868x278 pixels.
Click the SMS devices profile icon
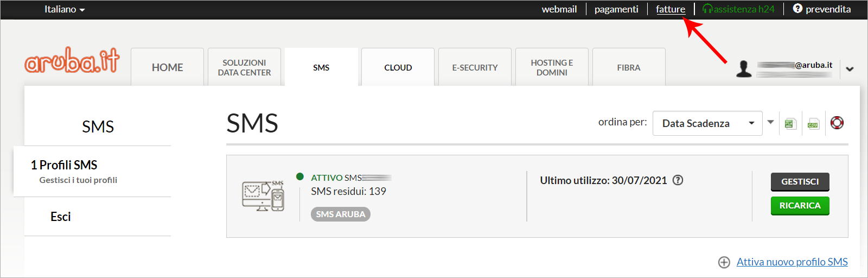point(263,196)
